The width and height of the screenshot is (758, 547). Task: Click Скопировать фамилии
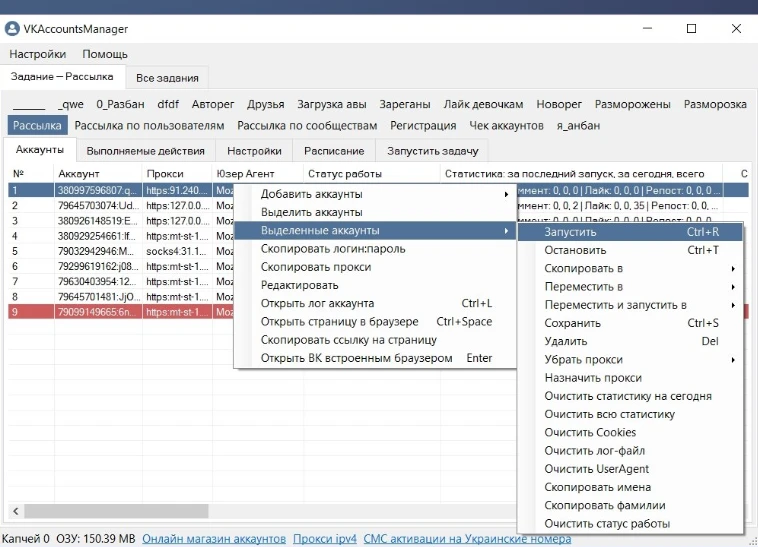tap(630, 505)
